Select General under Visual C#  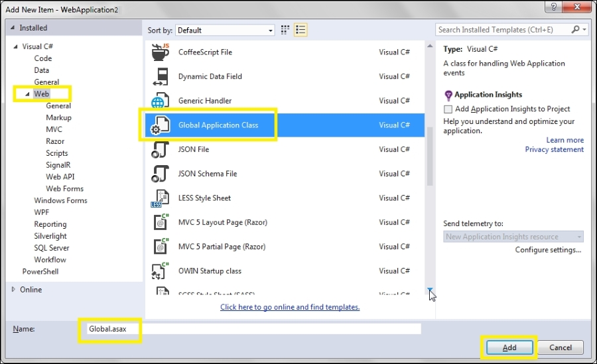click(x=46, y=82)
